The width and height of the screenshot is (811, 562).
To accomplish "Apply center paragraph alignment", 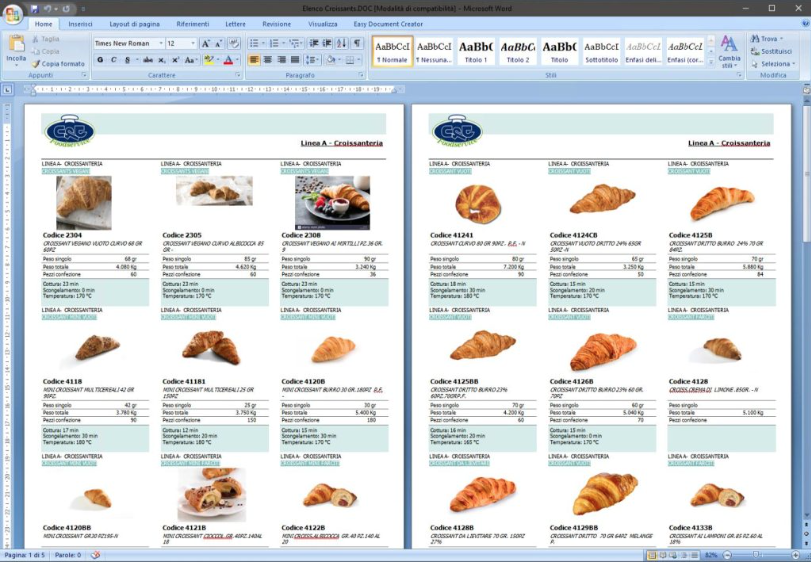I will click(x=269, y=60).
